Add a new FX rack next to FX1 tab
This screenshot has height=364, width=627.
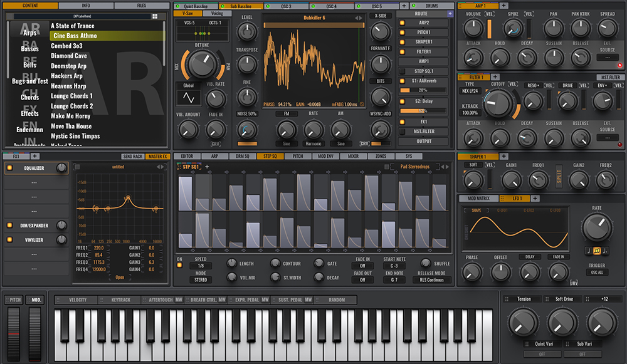[34, 156]
